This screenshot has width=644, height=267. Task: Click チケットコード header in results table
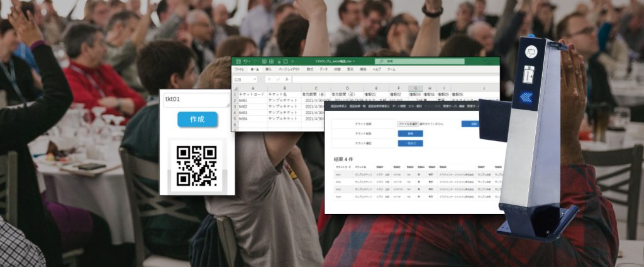point(344,168)
